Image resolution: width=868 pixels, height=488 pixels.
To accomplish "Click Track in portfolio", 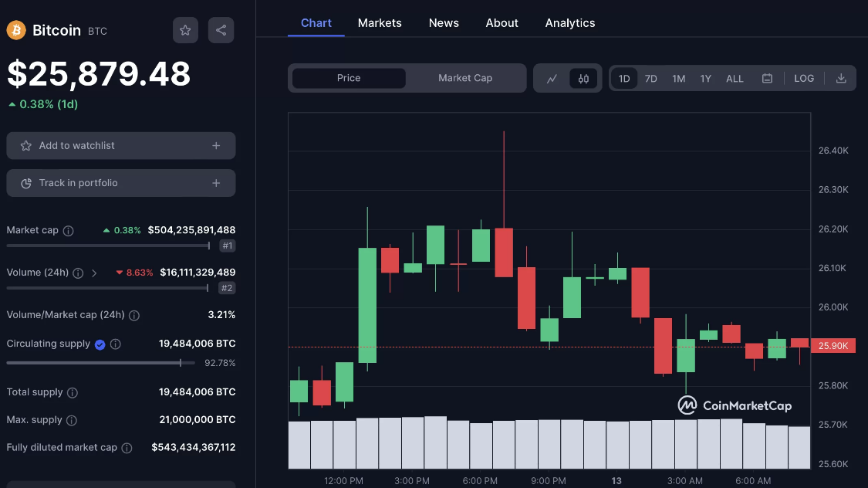I will tap(120, 183).
